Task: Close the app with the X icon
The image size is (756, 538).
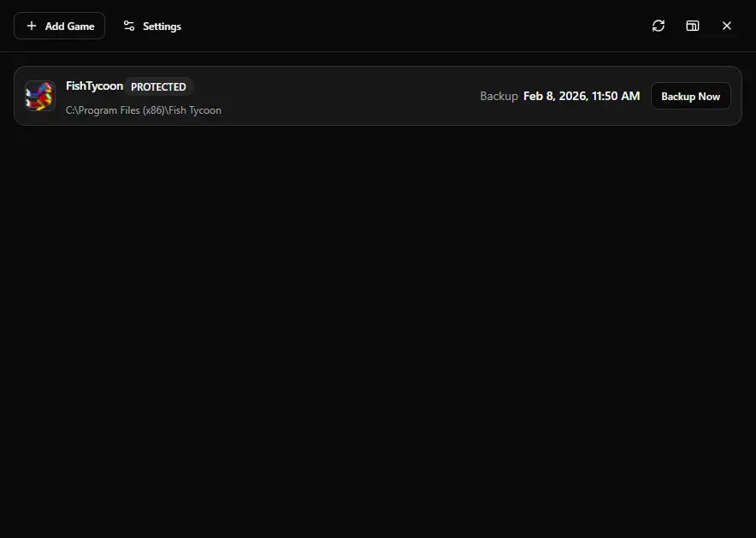Action: tap(727, 26)
